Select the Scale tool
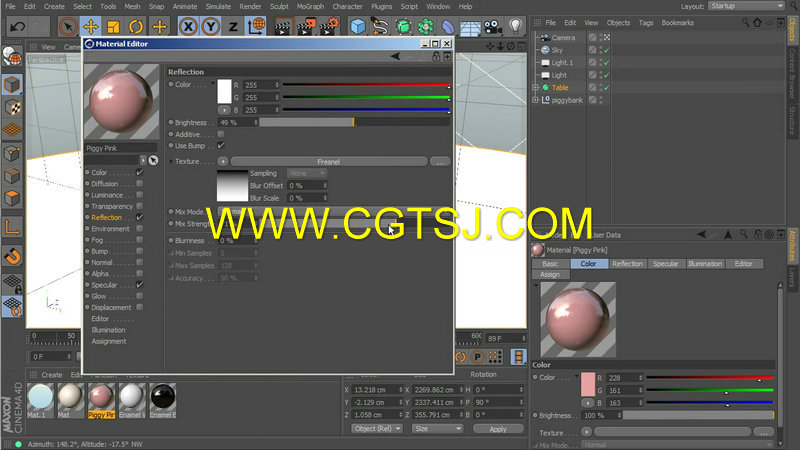The image size is (800, 450). pos(113,26)
